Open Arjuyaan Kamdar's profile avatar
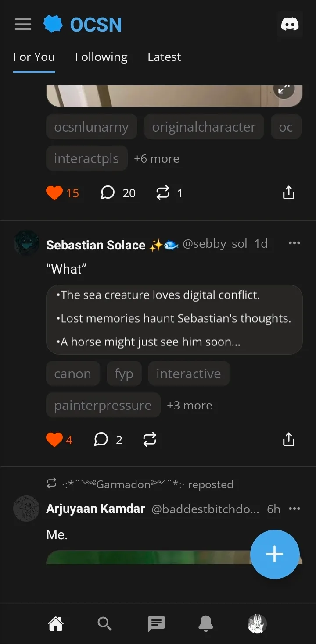Viewport: 316px width, 644px height. pos(27,509)
